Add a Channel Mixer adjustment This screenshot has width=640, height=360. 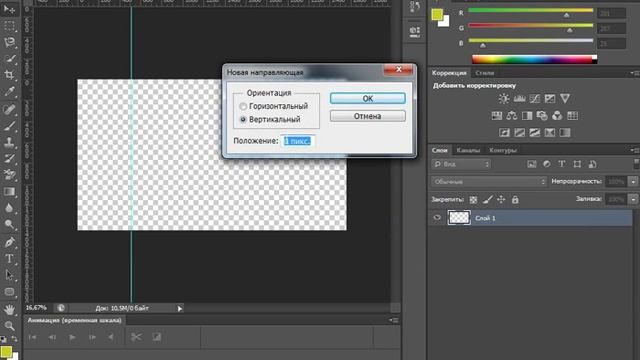(x=557, y=116)
